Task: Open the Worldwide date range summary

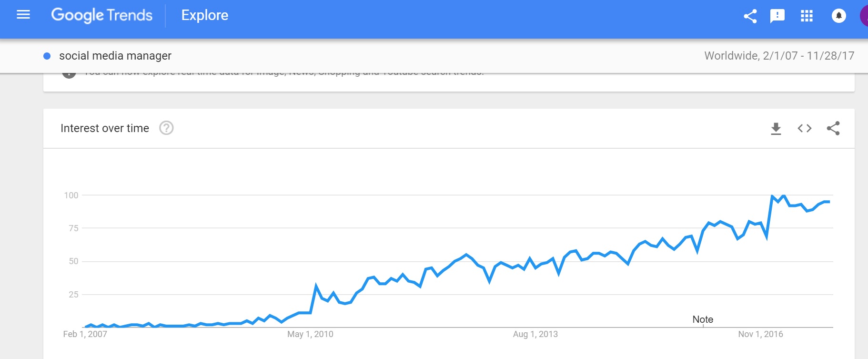Action: [779, 56]
